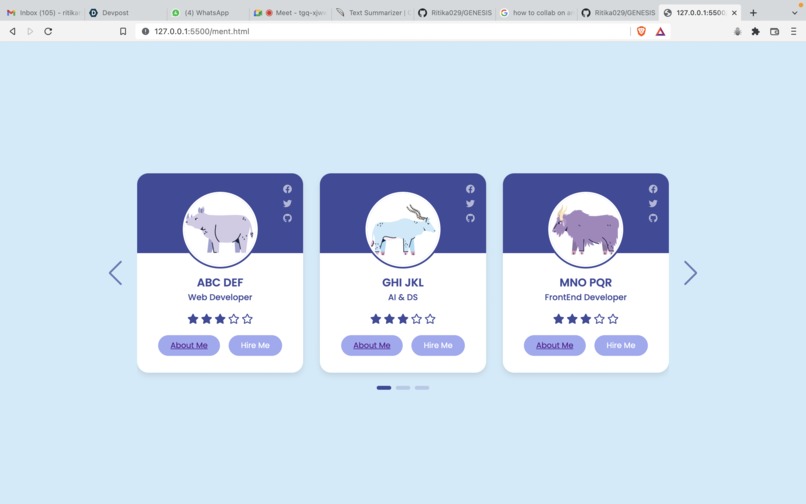Click the 'MNO PQR' name heading
The image size is (806, 504).
(x=585, y=282)
